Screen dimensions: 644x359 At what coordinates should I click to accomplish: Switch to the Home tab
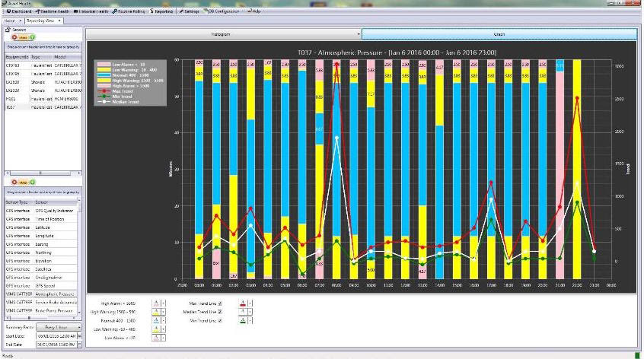pos(11,21)
